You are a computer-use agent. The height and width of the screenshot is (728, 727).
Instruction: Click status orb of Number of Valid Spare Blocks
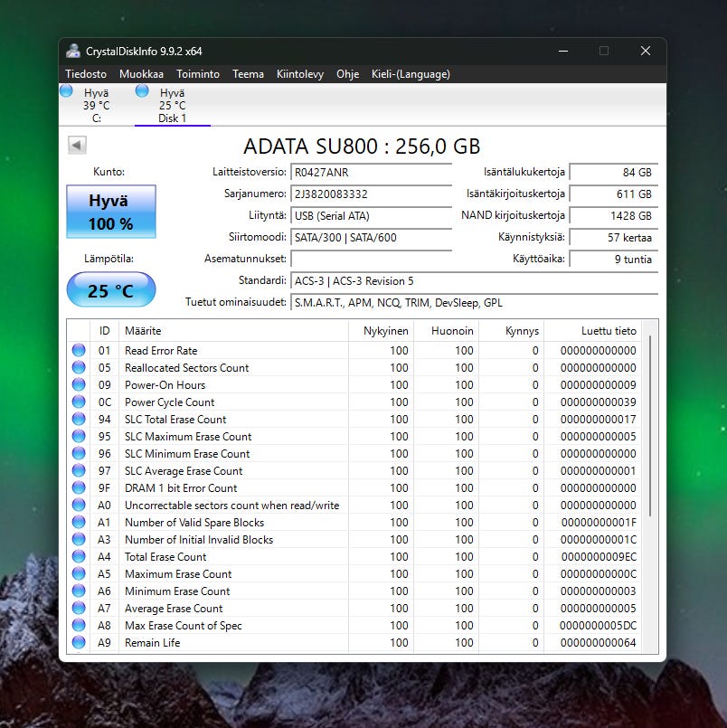(x=79, y=522)
